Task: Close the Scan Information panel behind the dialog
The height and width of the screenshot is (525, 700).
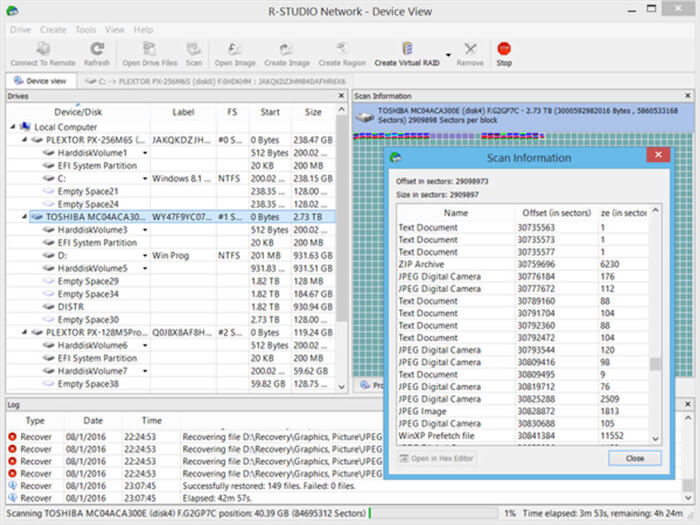Action: click(x=688, y=96)
